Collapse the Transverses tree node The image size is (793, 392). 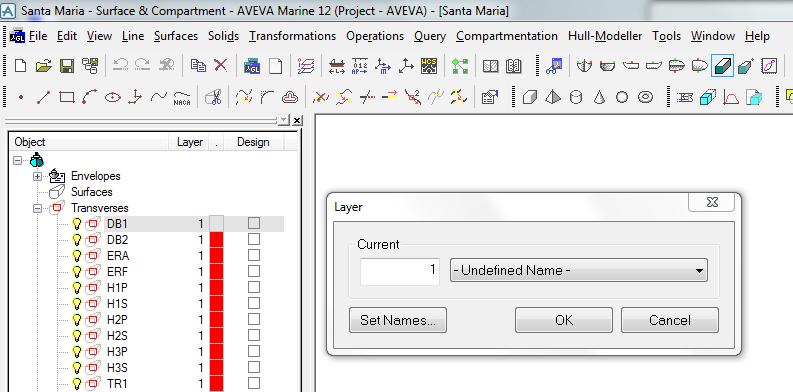[37, 208]
